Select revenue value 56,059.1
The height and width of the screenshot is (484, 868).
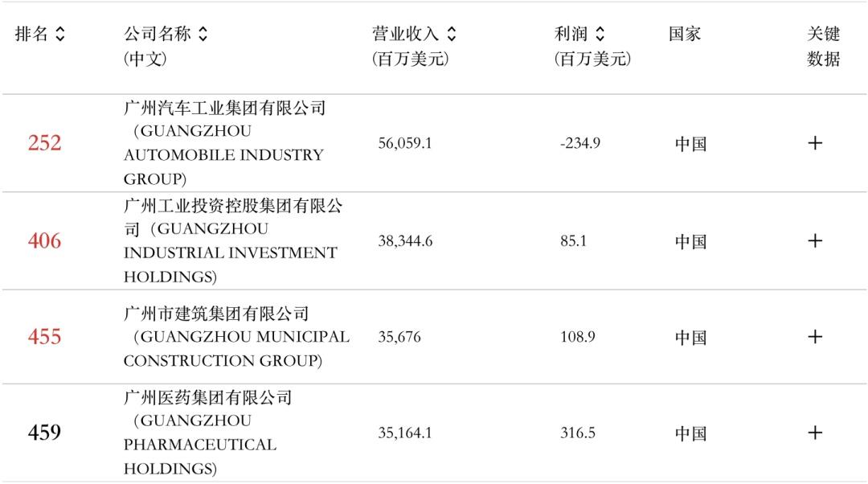coord(405,143)
